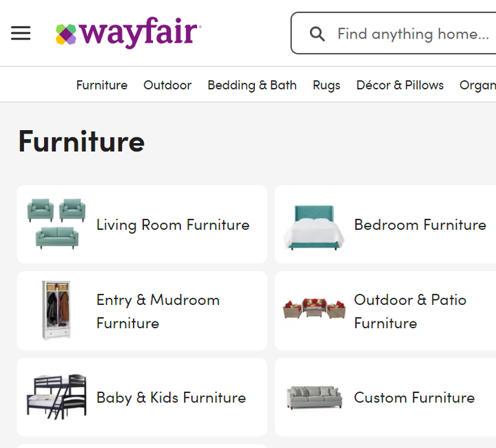Select Rugs in the navigation bar
The height and width of the screenshot is (448, 496).
(327, 85)
